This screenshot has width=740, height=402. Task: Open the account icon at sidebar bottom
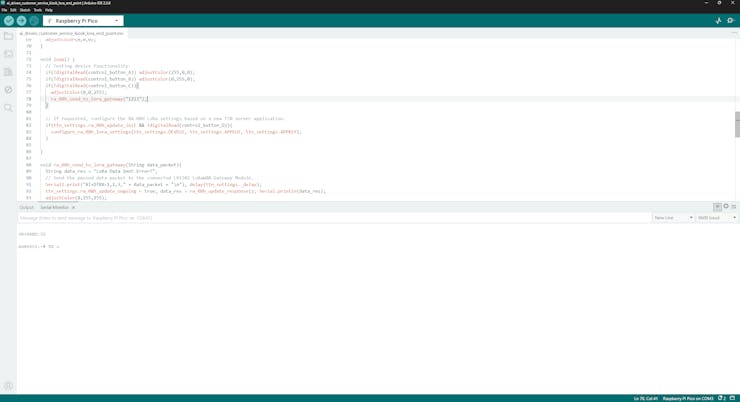tap(8, 386)
